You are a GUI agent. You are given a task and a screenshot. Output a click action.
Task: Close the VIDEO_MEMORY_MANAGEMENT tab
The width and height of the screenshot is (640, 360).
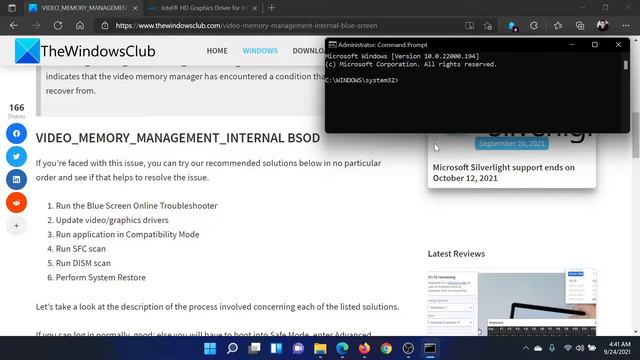click(x=135, y=8)
